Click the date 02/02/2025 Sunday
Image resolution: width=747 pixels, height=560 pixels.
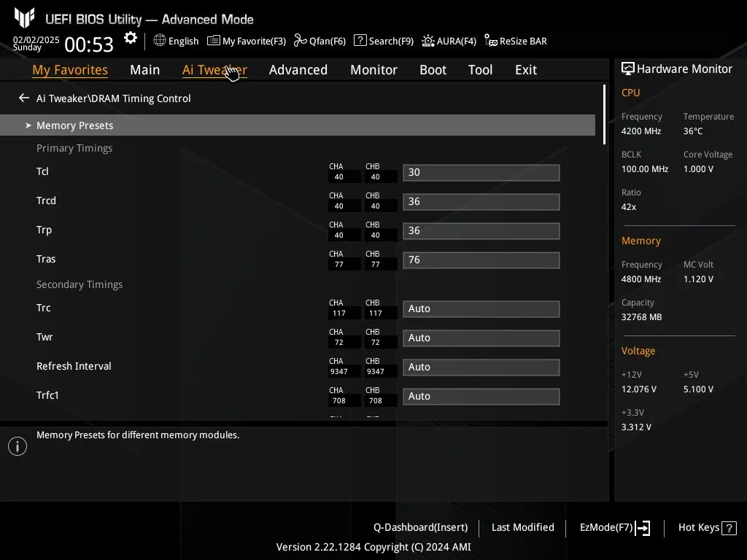[36, 43]
